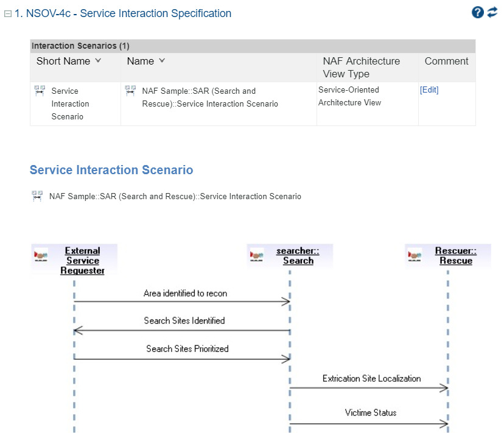Select the Victime Status message
Viewport: 504px width, 433px height.
pos(370,413)
